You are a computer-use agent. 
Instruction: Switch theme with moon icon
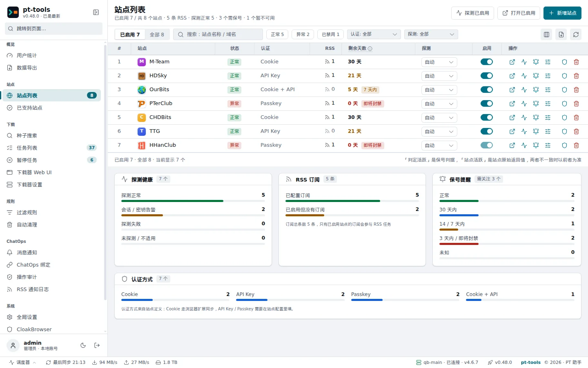coord(83,346)
